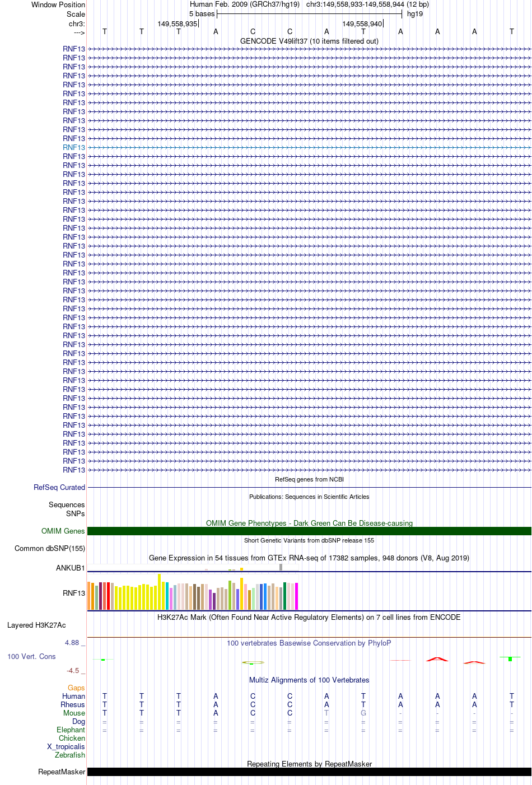This screenshot has width=532, height=785.
Task: Click the Repeating Elements by RepeatMasker title
Action: [x=309, y=764]
